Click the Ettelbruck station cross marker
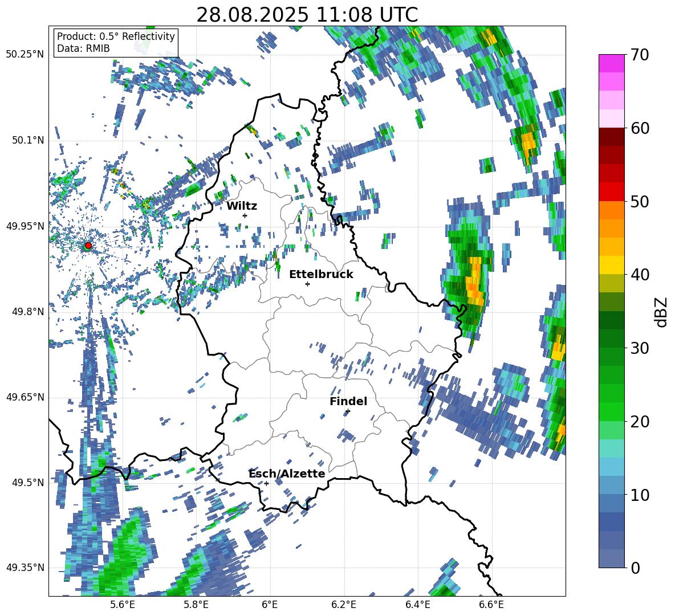 [x=307, y=284]
